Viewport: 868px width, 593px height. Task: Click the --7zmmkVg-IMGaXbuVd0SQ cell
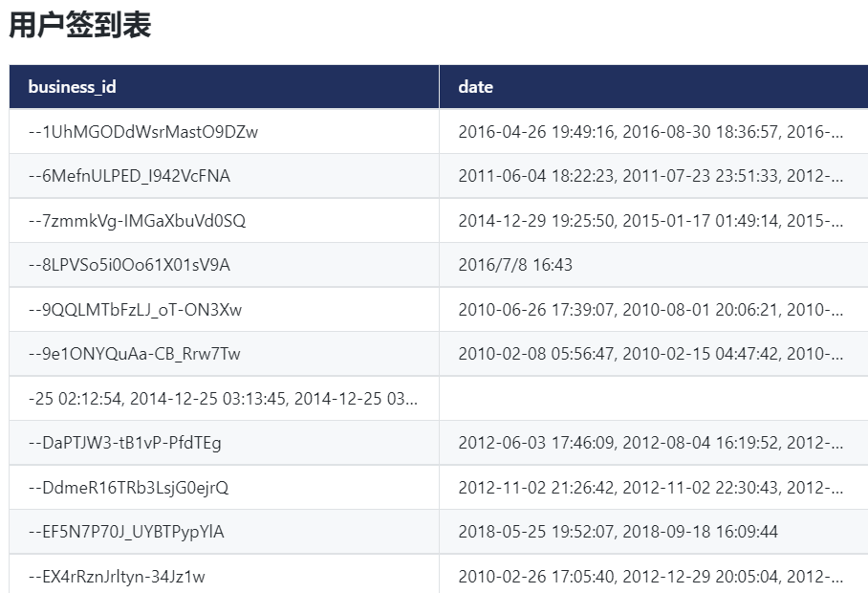point(137,221)
